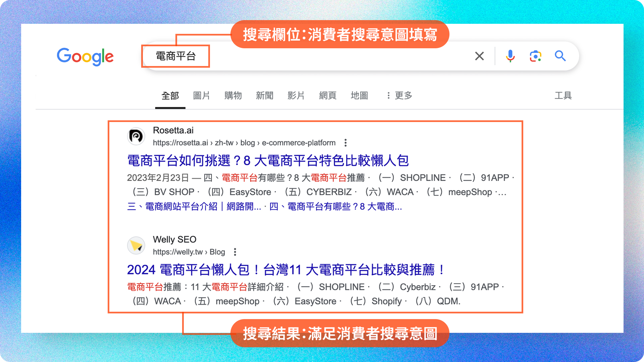Open Google Lens image search icon
Screen dimensions: 644x362
click(536, 56)
